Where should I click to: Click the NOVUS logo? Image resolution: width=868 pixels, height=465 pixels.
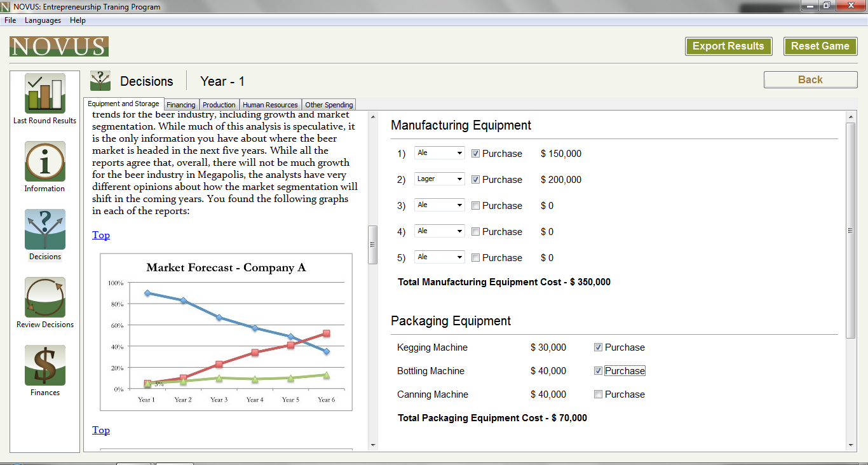[x=59, y=46]
